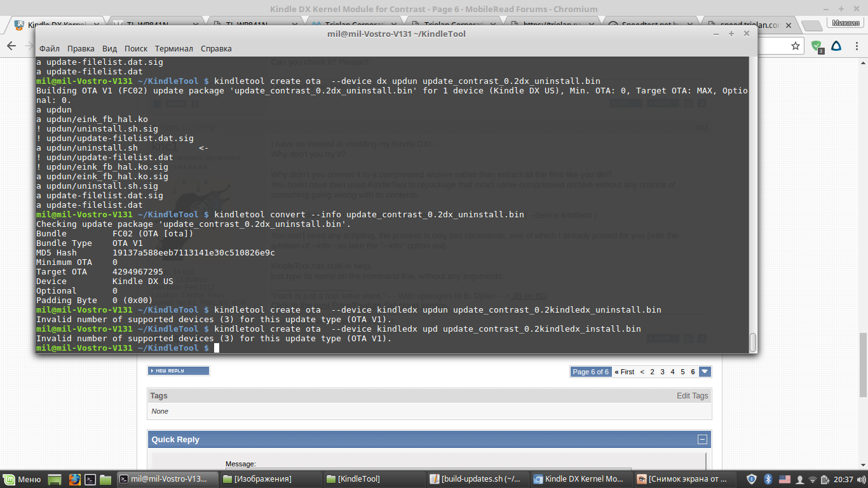Open the user account tray icon
The image size is (868, 488).
point(799,479)
